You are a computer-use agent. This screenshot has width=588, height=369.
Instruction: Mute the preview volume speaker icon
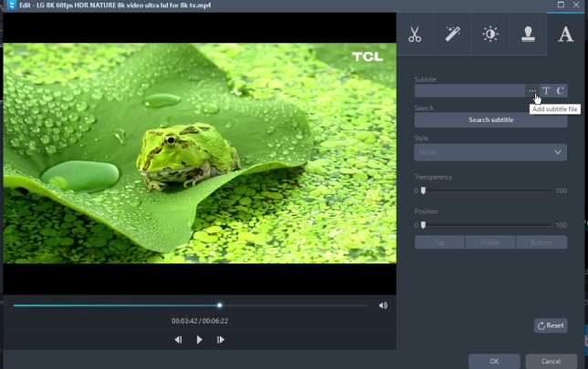pyautogui.click(x=383, y=306)
